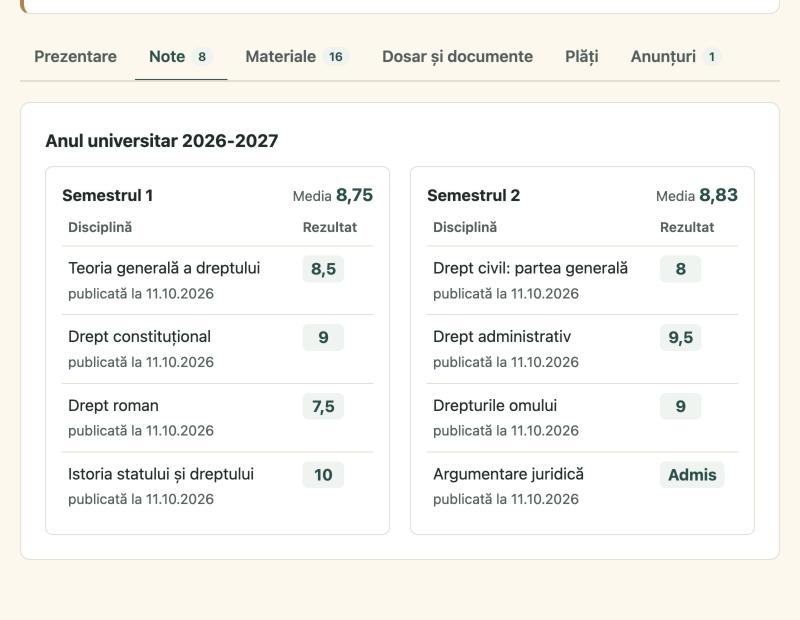The width and height of the screenshot is (800, 620).
Task: Click the Semestrul 1 heading
Action: tap(108, 195)
